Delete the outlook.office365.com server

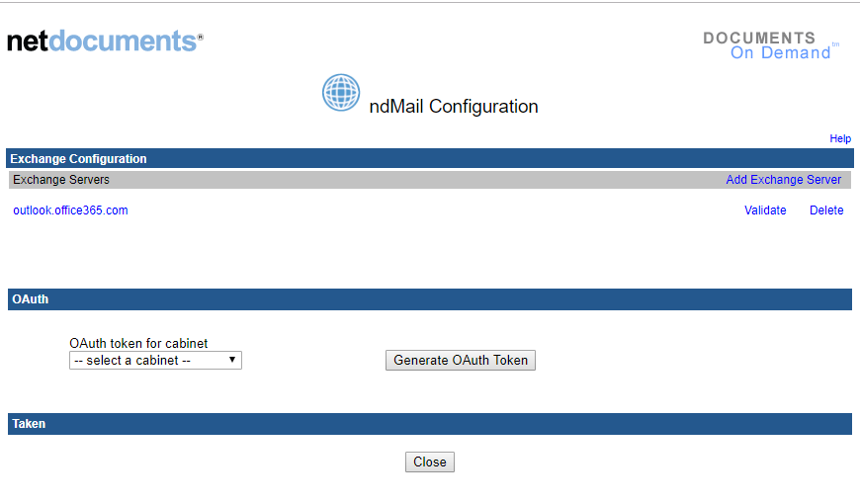point(826,210)
